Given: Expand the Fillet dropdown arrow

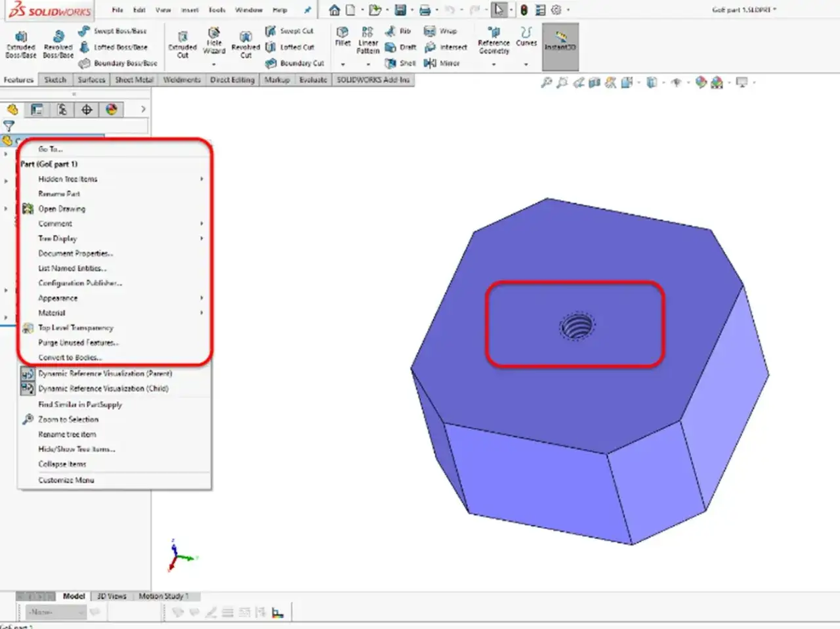Looking at the screenshot, I should click(x=343, y=64).
